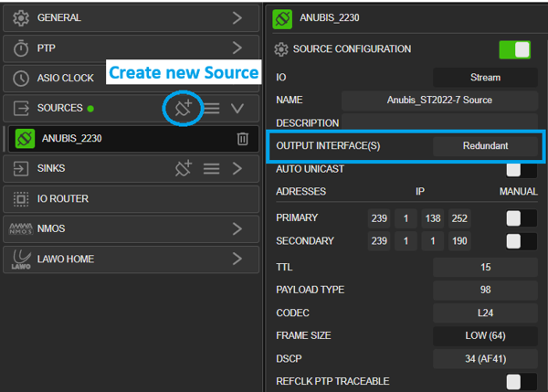The width and height of the screenshot is (548, 392).
Task: Edit SECONDARY second octet 1
Action: click(406, 241)
